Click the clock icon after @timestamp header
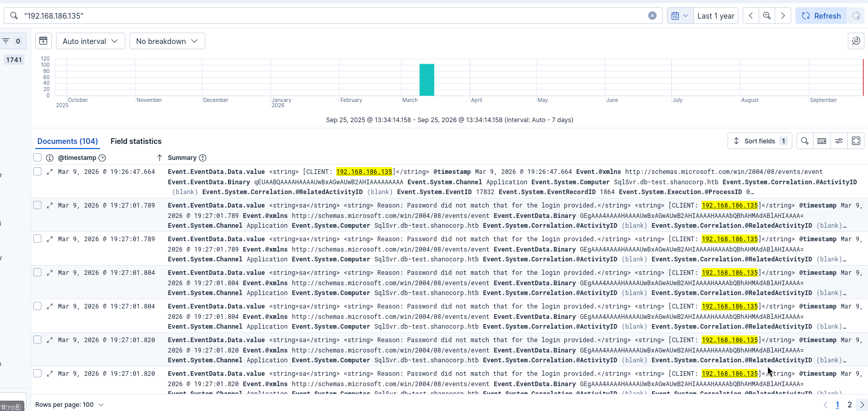Image resolution: width=868 pixels, height=411 pixels. (102, 158)
